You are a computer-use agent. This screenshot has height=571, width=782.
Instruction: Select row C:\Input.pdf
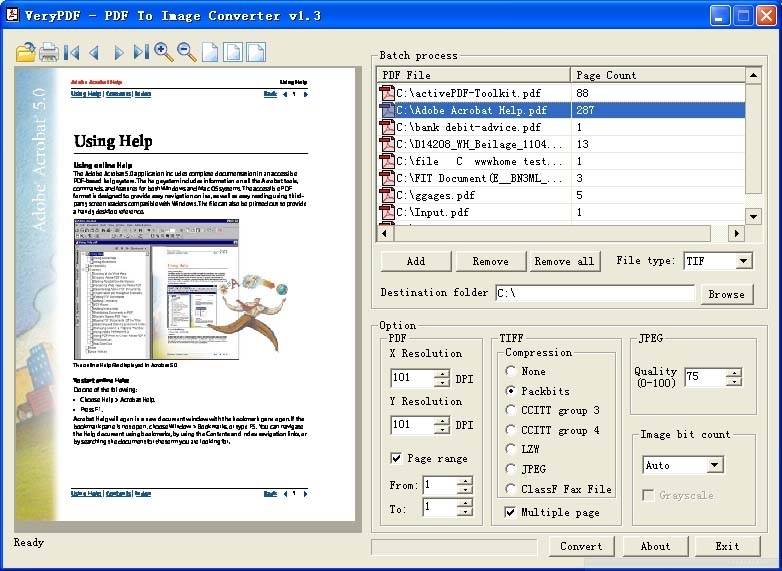click(561, 212)
